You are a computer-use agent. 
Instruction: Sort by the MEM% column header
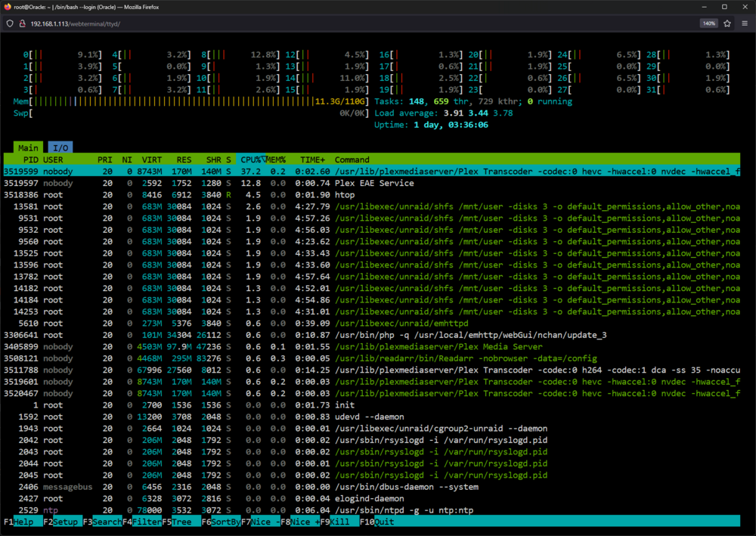tap(276, 160)
